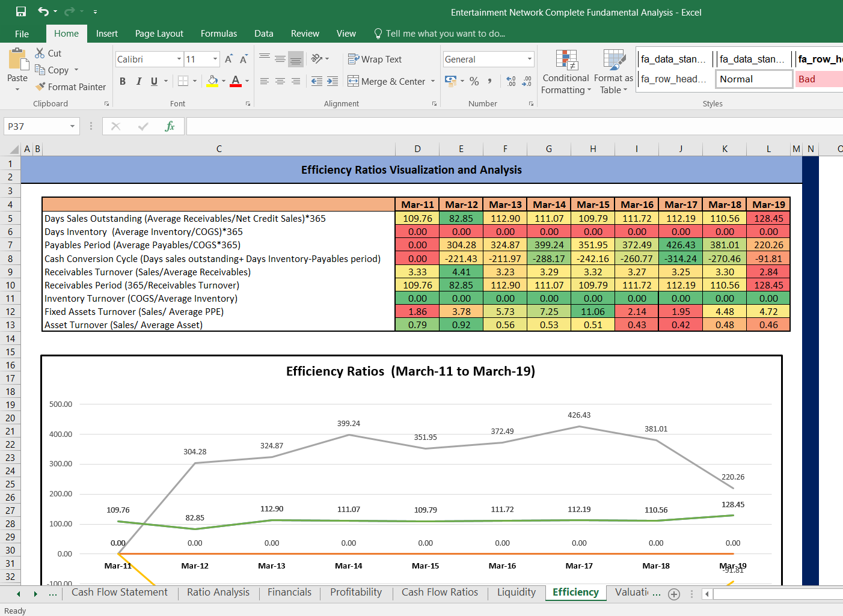
Task: Open the font name Calibri dropdown
Action: click(x=179, y=59)
